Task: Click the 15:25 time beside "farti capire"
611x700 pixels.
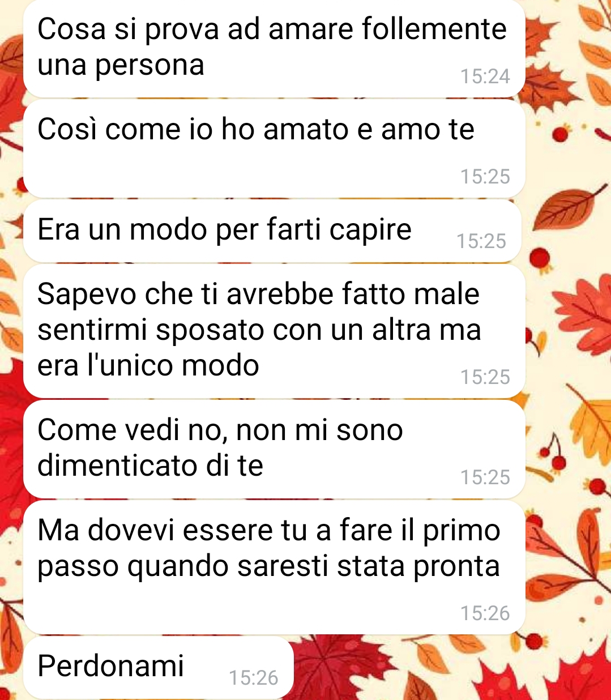Action: point(481,241)
